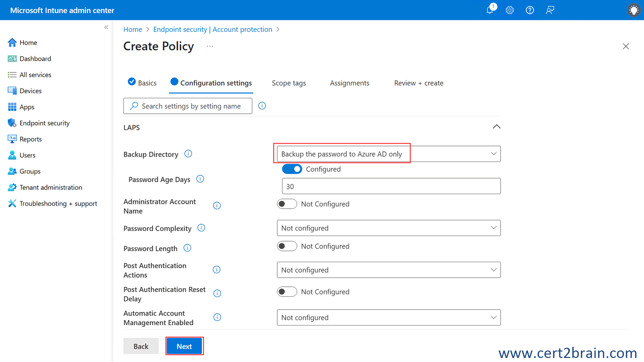This screenshot has width=644, height=362.
Task: Open the help question mark icon
Action: (530, 10)
